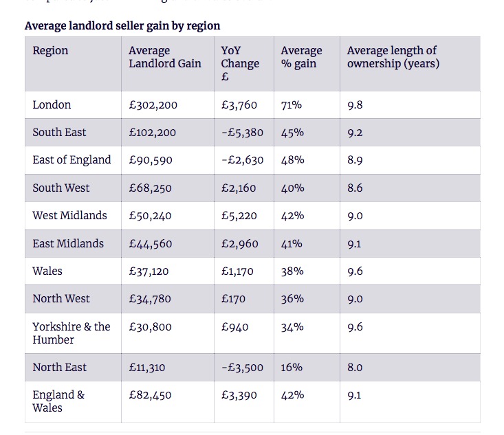Select East Midlands' 41% gain cell
This screenshot has width=504, height=435.
(293, 243)
